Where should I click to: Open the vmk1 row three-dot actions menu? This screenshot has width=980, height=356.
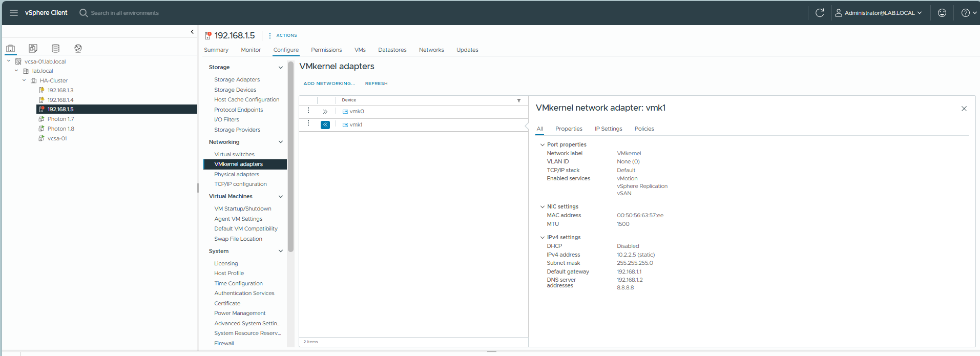click(x=308, y=123)
